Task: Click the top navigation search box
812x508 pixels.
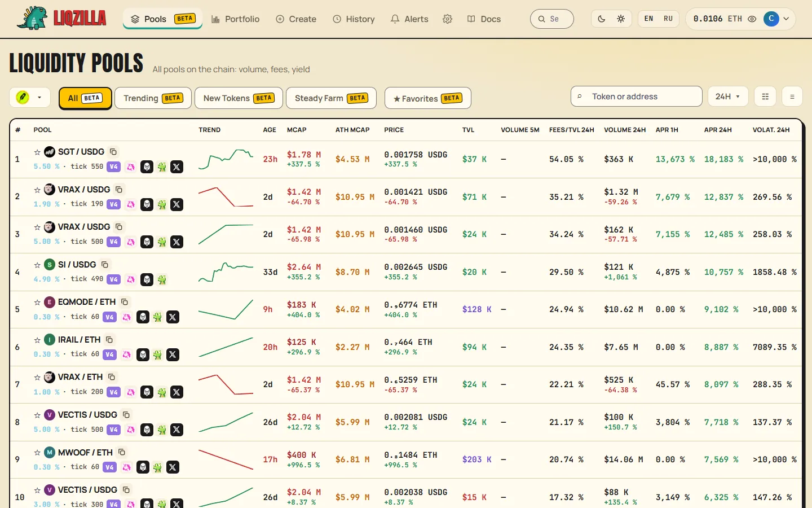Action: point(552,19)
